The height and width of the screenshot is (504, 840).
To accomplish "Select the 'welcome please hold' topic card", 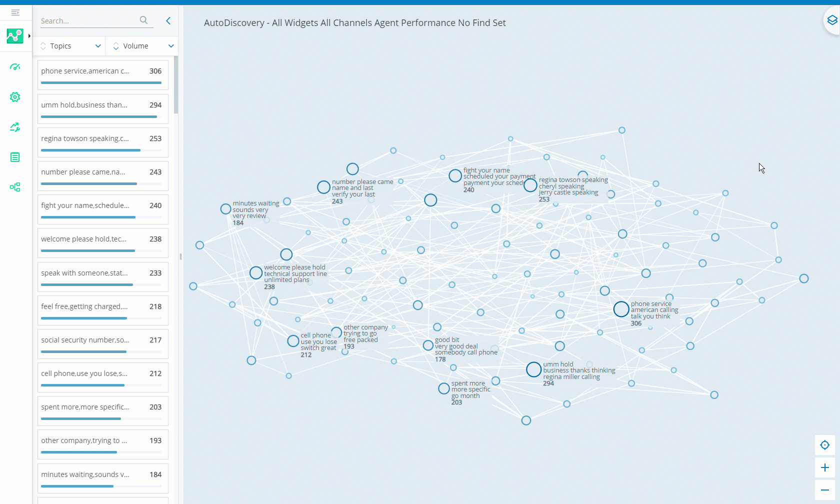I will pos(103,243).
